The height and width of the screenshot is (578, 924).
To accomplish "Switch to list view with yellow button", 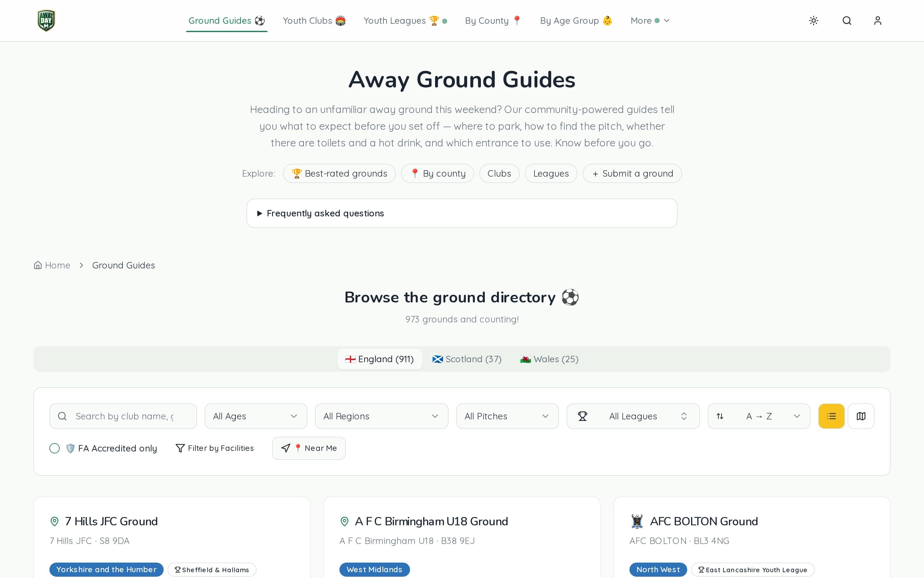I will pyautogui.click(x=831, y=416).
